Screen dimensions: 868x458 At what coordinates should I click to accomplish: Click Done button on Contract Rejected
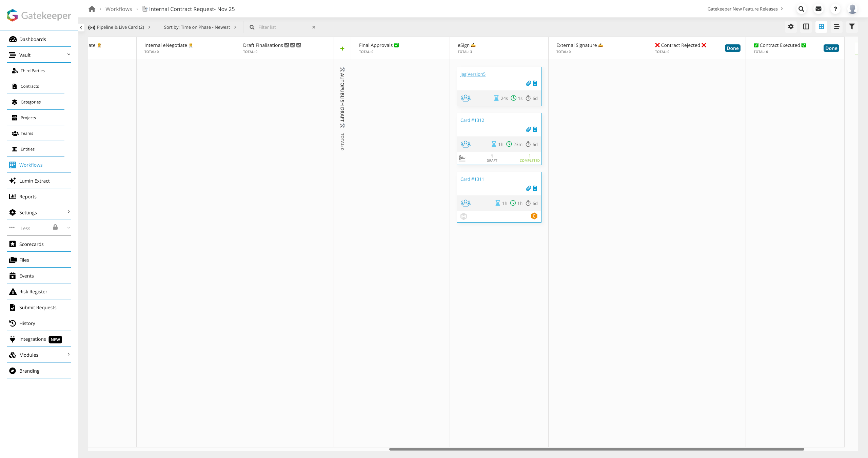coord(732,48)
